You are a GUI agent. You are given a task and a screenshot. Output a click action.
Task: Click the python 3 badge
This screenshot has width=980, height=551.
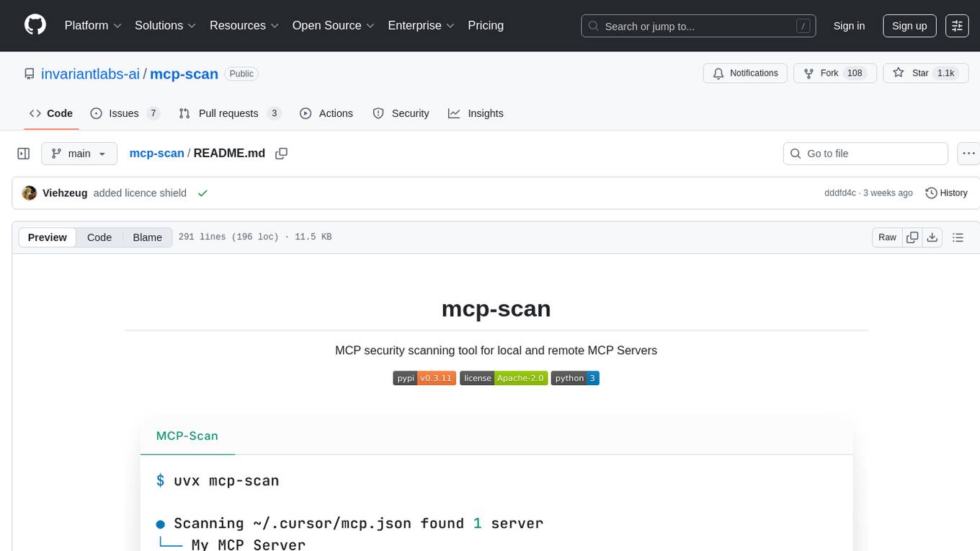coord(575,378)
